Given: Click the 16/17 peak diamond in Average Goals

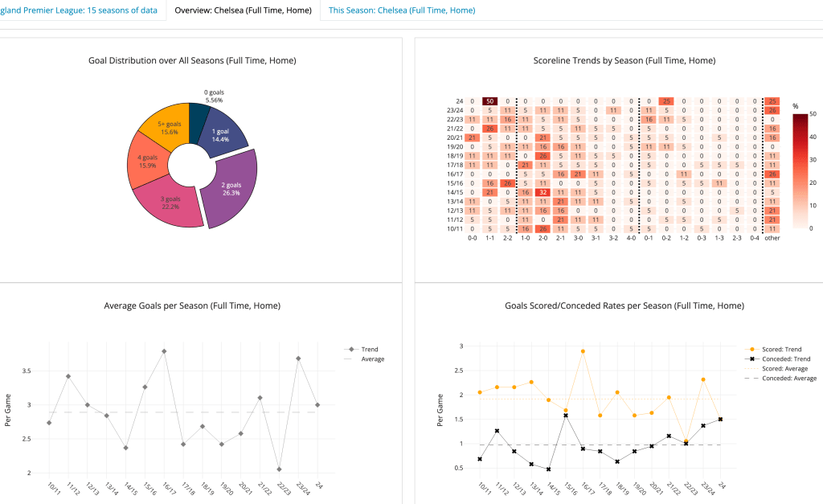Looking at the screenshot, I should pyautogui.click(x=164, y=351).
